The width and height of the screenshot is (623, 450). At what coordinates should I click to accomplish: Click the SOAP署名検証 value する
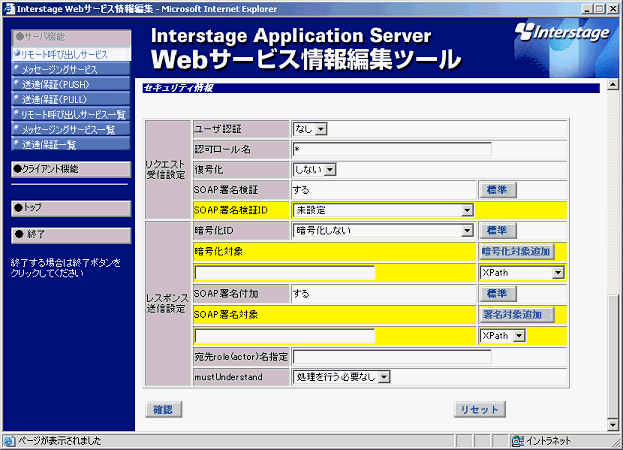(301, 190)
